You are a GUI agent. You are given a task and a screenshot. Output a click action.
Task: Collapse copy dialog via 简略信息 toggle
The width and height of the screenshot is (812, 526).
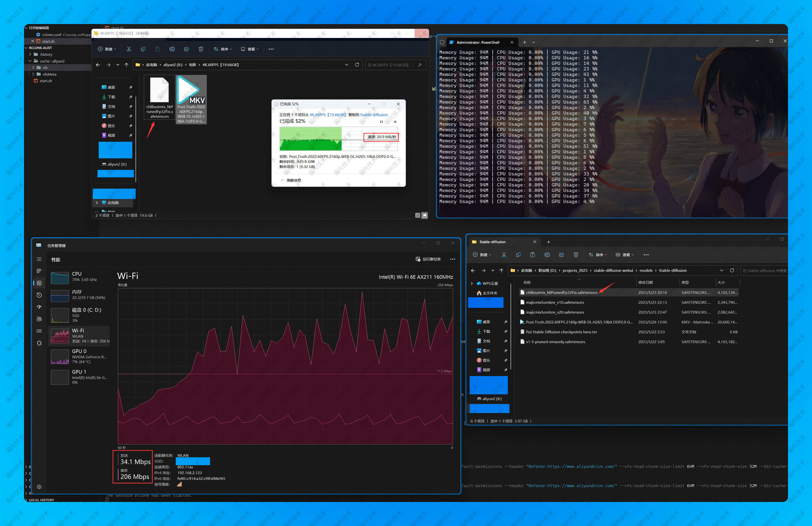(x=291, y=180)
